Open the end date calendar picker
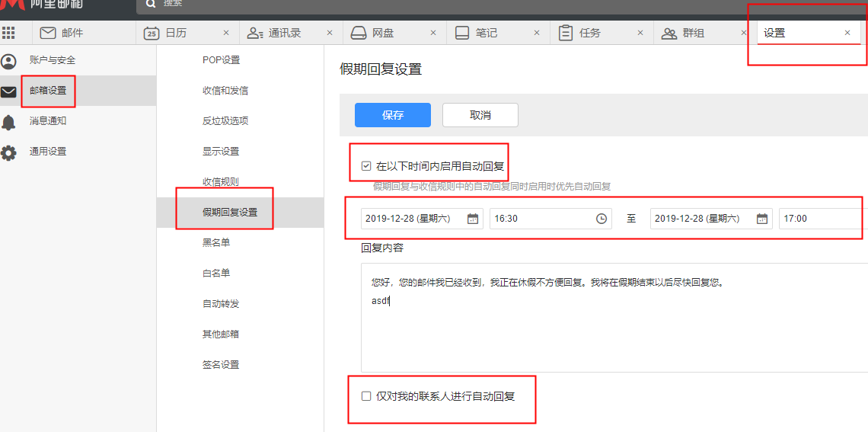This screenshot has width=868, height=432. click(x=762, y=219)
